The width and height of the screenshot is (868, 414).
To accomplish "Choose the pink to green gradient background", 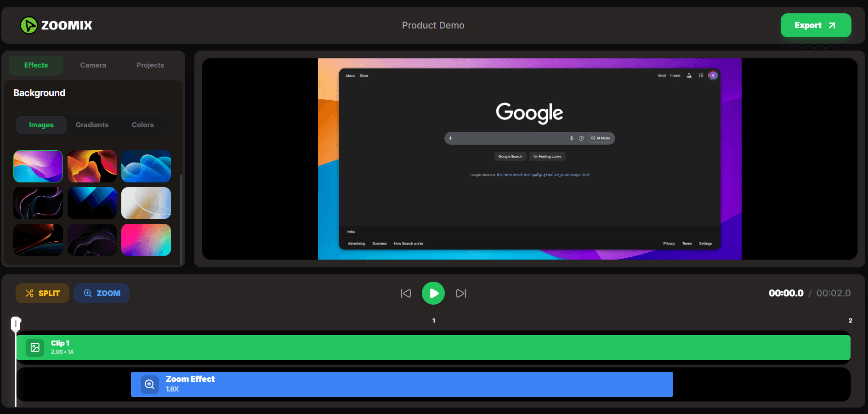I will click(146, 240).
